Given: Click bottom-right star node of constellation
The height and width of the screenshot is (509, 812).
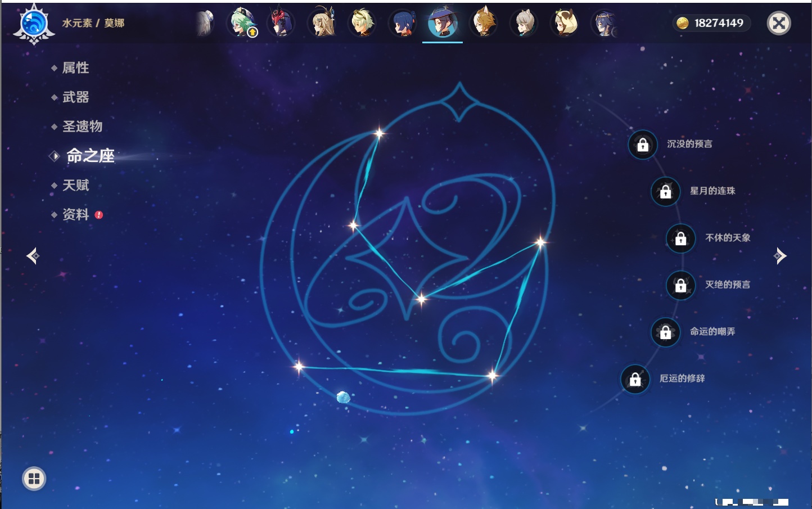Looking at the screenshot, I should click(492, 375).
